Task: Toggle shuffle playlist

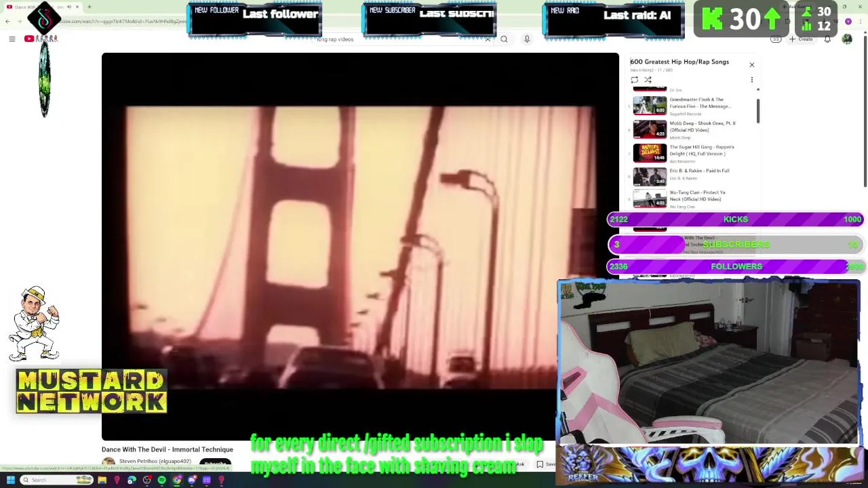Action: (x=648, y=80)
